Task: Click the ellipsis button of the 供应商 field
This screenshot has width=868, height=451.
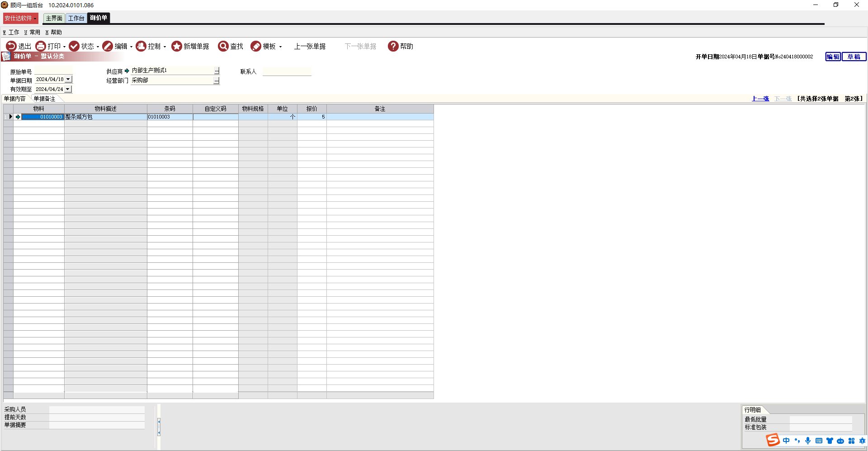Action: point(217,71)
